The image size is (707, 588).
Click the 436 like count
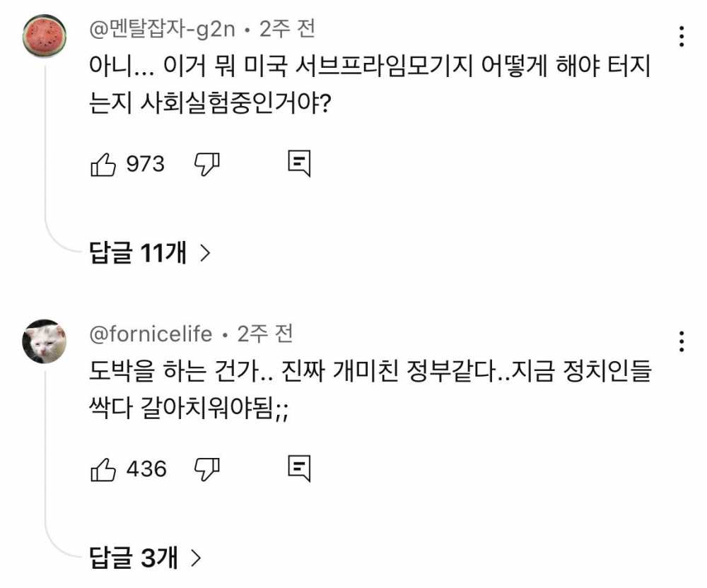[x=146, y=469]
